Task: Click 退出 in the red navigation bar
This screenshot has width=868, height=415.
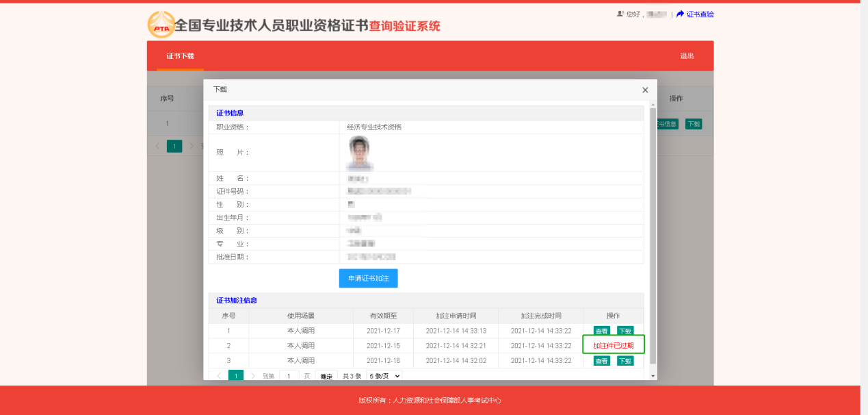Action: [687, 55]
